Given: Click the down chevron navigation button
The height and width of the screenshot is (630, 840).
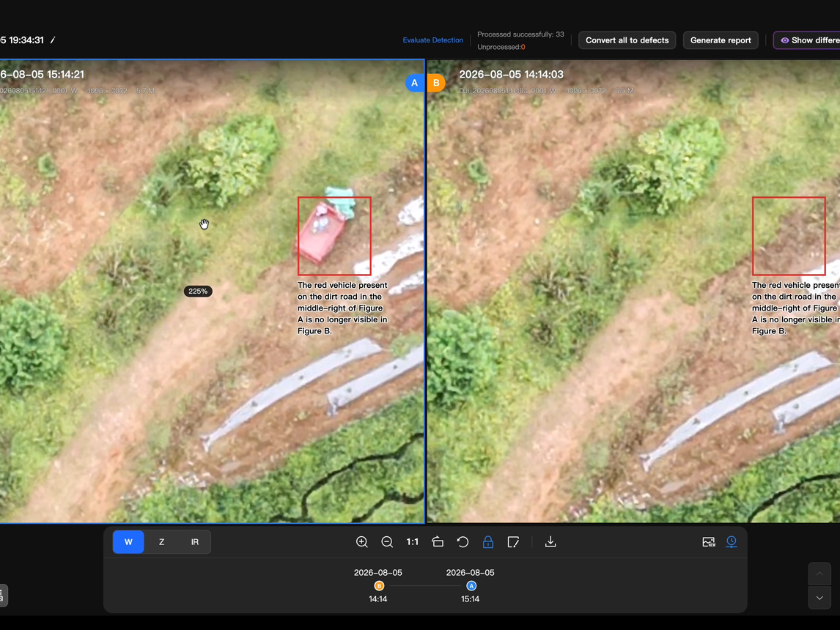Looking at the screenshot, I should point(819,598).
